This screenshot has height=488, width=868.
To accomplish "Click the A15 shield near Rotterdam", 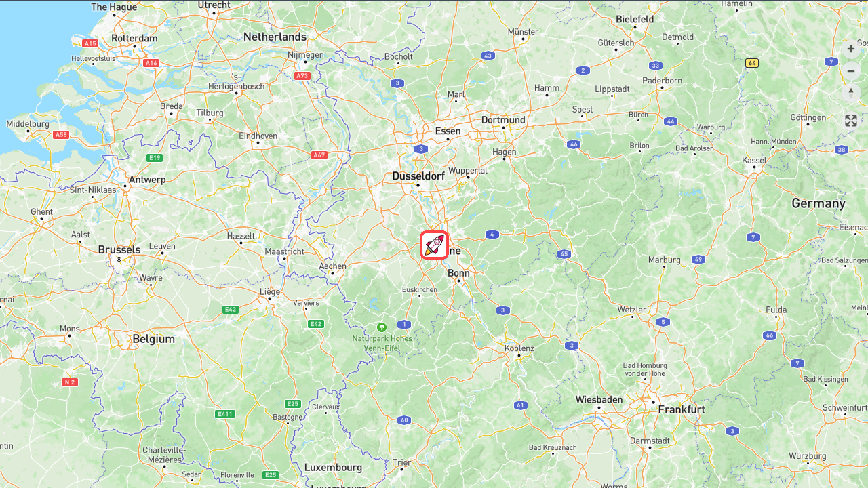I will (90, 43).
